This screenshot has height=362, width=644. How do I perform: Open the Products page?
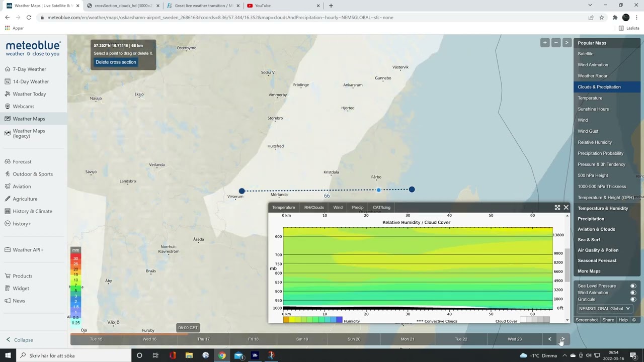[x=23, y=276]
